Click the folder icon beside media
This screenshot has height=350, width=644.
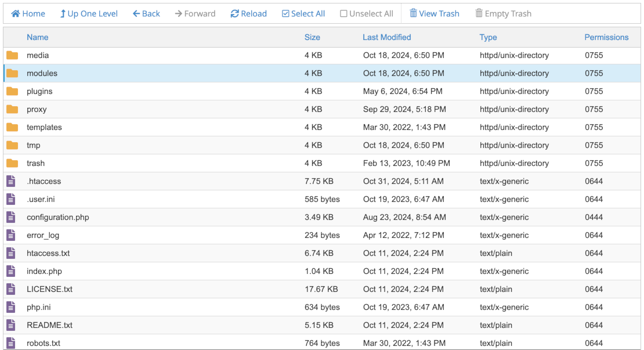[12, 55]
